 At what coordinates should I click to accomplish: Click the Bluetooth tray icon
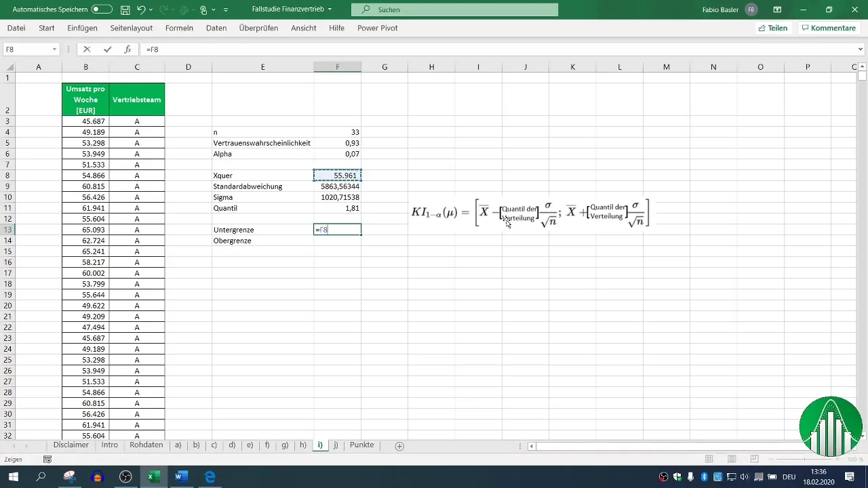click(704, 476)
